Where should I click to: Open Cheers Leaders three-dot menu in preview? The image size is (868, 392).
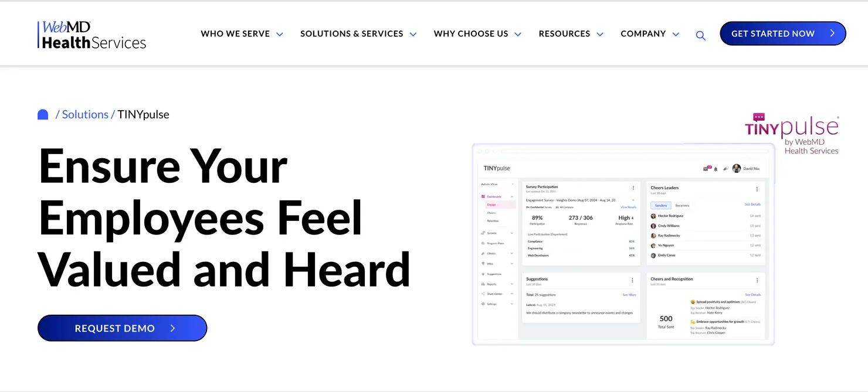pos(757,189)
